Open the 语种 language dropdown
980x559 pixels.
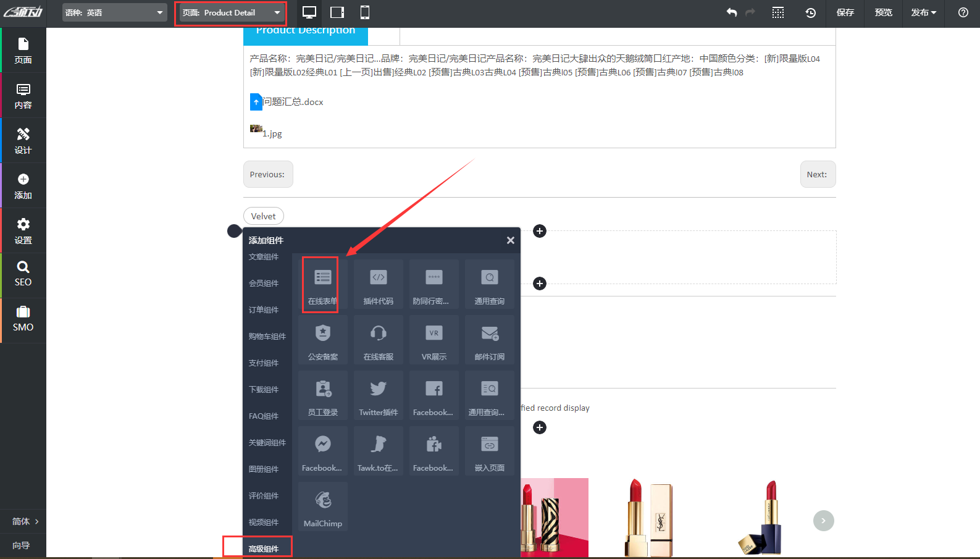[x=115, y=12]
